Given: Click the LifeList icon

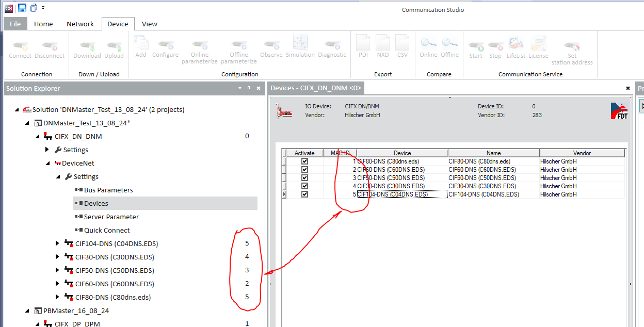Looking at the screenshot, I should click(x=516, y=44).
